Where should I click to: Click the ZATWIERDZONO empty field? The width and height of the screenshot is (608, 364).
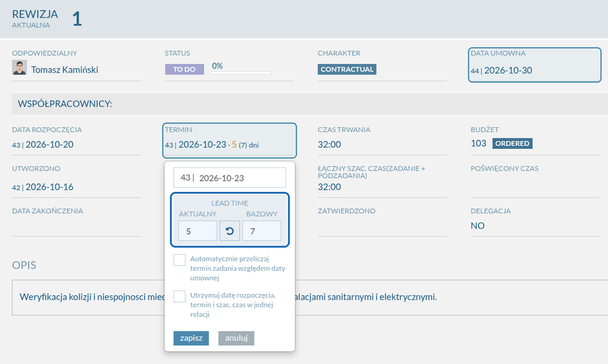point(382,227)
